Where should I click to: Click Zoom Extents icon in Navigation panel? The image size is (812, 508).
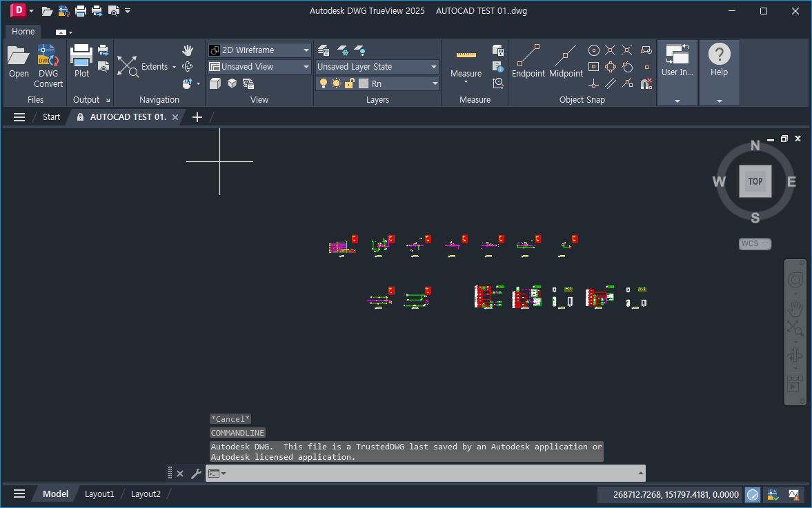tap(128, 67)
